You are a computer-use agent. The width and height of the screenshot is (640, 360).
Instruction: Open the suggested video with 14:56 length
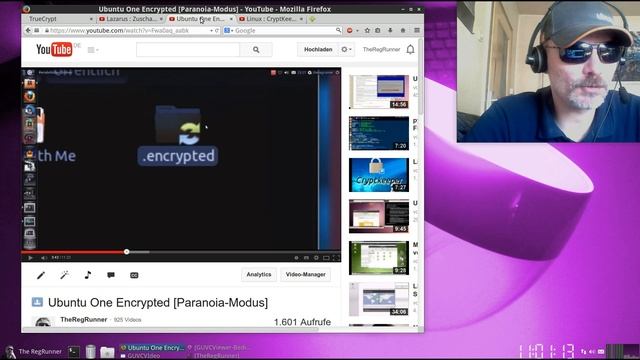tap(379, 92)
